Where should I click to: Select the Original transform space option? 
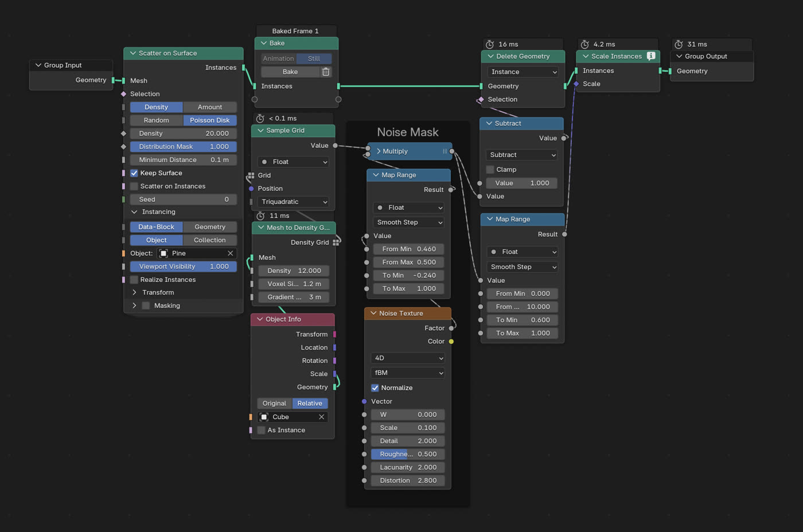tap(274, 404)
